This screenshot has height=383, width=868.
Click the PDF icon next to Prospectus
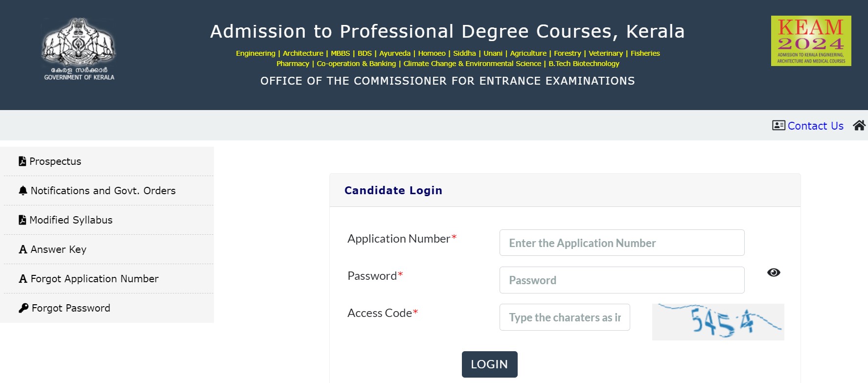coord(23,161)
